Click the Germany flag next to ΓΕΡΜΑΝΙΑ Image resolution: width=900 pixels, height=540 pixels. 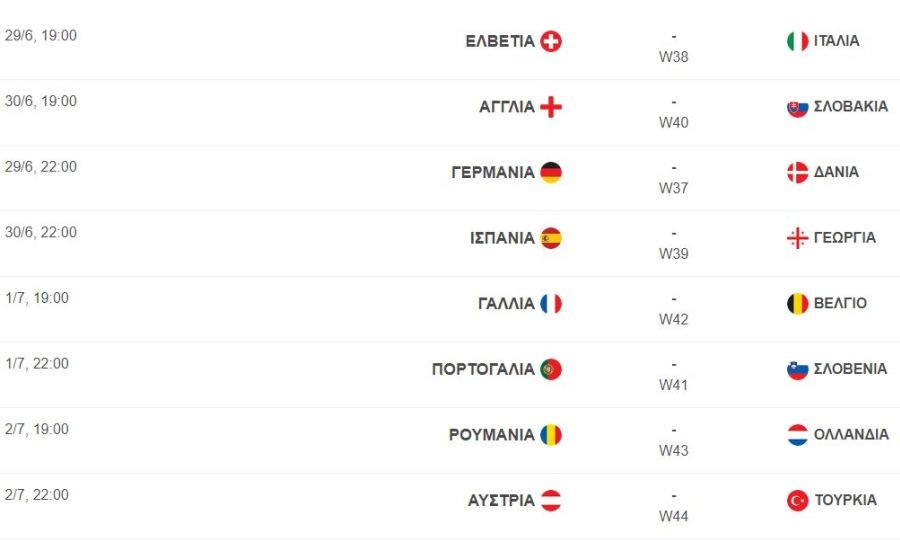pos(551,172)
